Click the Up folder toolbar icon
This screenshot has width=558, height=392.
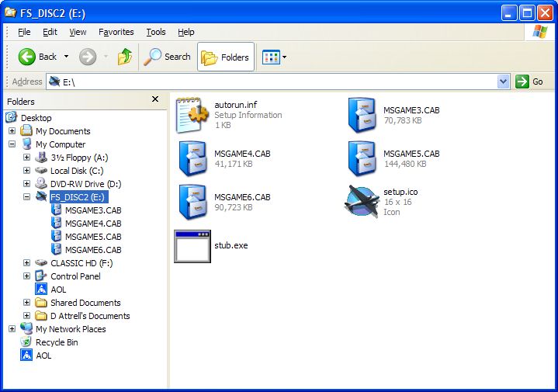click(124, 57)
